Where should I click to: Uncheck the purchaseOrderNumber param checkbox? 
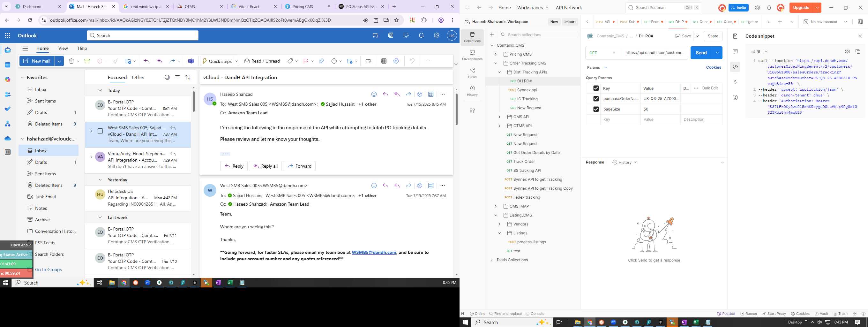click(x=596, y=99)
